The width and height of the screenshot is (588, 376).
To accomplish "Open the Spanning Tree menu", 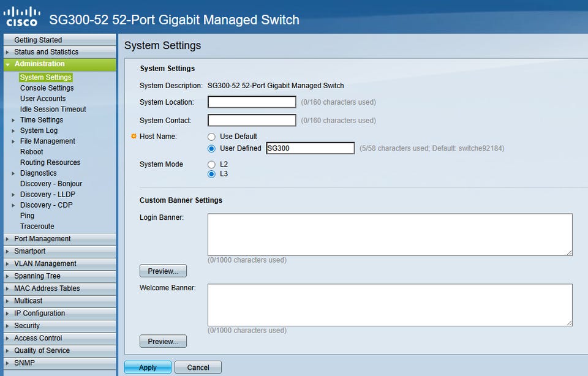I will tap(59, 276).
